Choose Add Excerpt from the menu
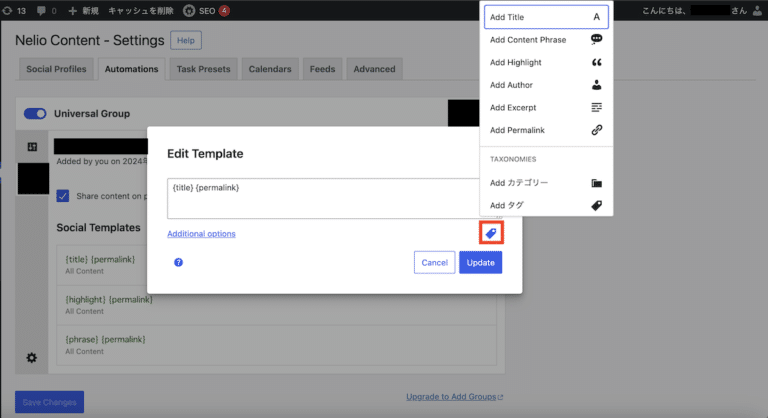The height and width of the screenshot is (418, 768). pos(546,107)
